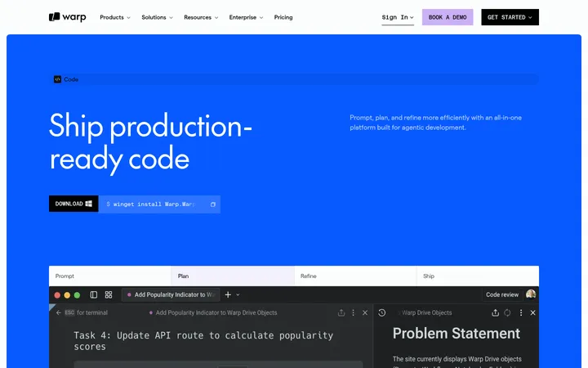The width and height of the screenshot is (588, 368).
Task: Click the share icon in the plan pane
Action: click(x=341, y=312)
